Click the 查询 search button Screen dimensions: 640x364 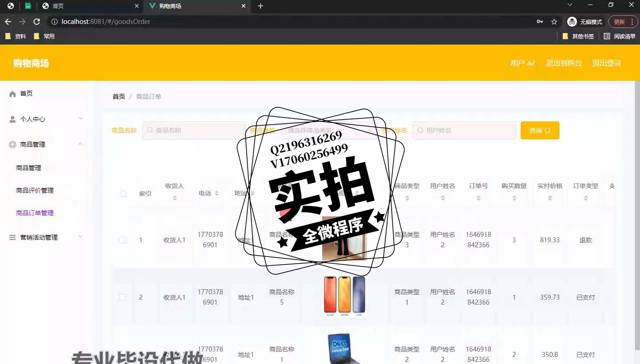pos(540,131)
